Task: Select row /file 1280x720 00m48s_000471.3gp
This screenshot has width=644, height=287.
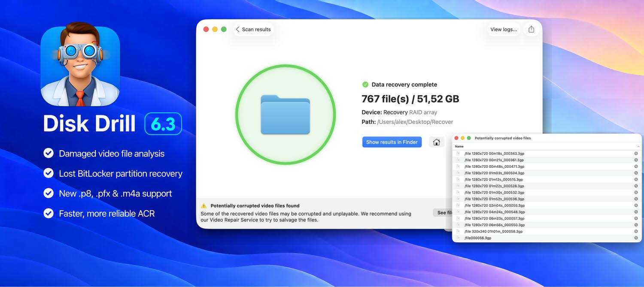Action: (x=547, y=166)
